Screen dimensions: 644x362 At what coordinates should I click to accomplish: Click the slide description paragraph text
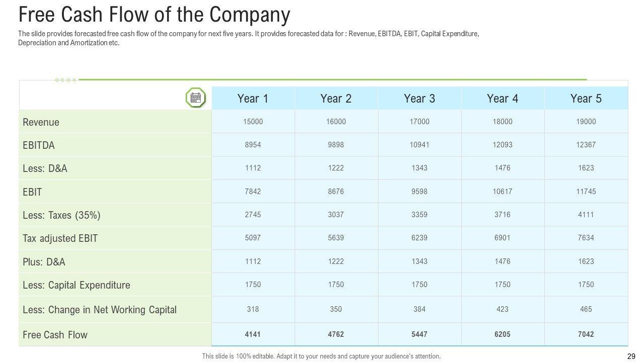(x=249, y=38)
